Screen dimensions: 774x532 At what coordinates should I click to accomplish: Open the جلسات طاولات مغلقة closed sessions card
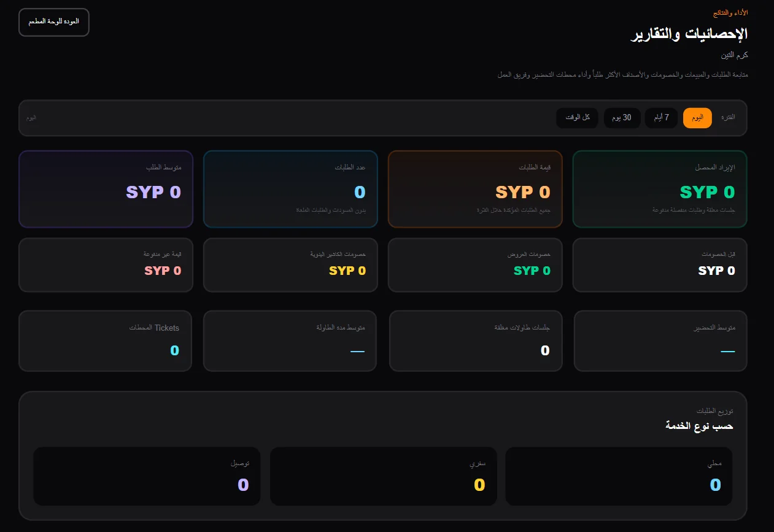pyautogui.click(x=476, y=341)
